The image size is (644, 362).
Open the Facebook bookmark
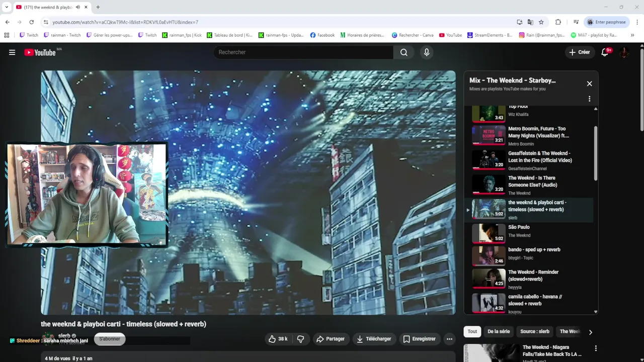(x=323, y=35)
